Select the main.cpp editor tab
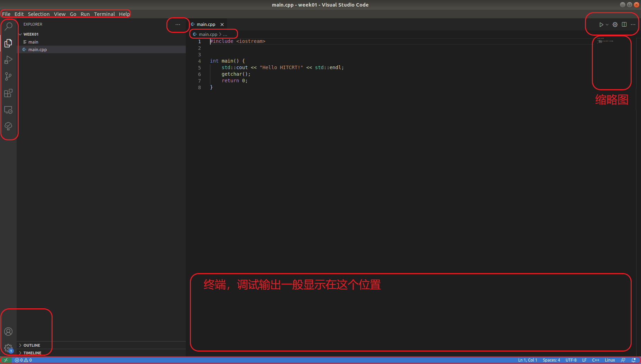641x364 pixels. 206,25
